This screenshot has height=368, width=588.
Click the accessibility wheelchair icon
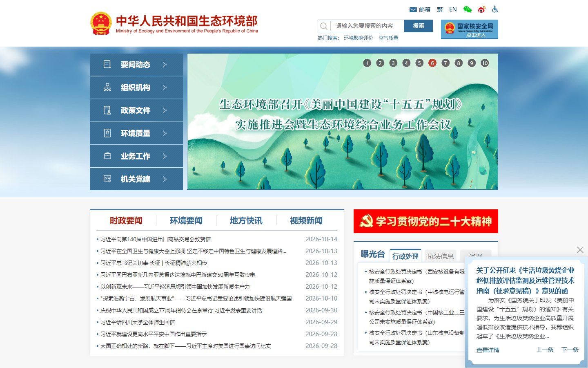pyautogui.click(x=495, y=9)
